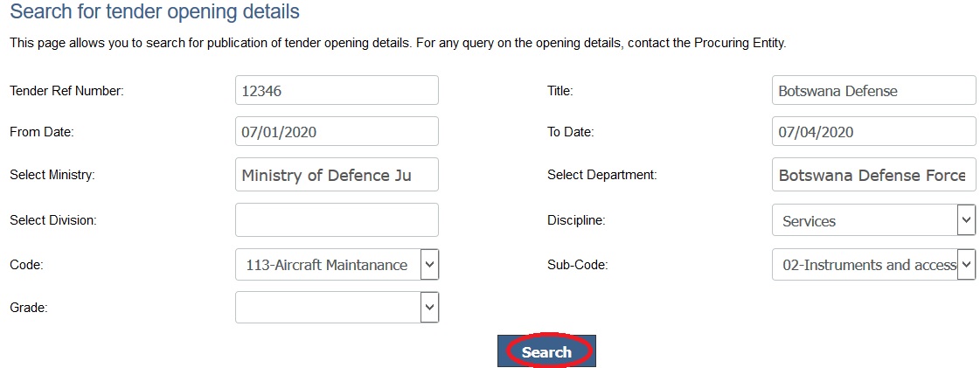Click the empty Select Division field
Screen dimensions: 980x368
pyautogui.click(x=337, y=219)
